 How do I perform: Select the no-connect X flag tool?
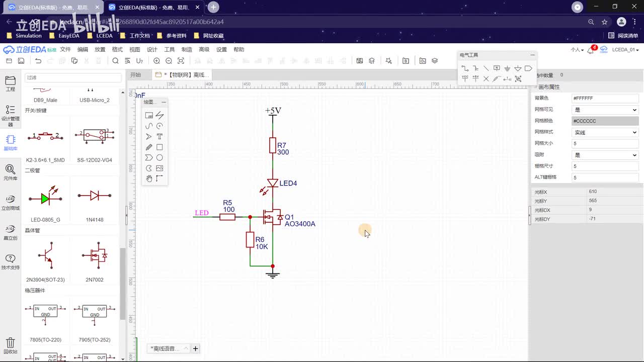[486, 79]
